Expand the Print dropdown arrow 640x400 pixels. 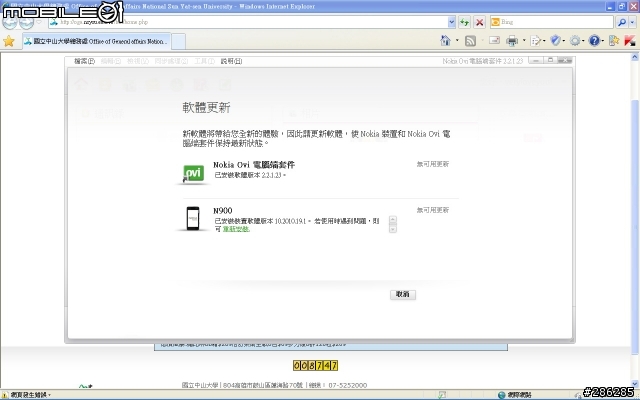(x=524, y=40)
